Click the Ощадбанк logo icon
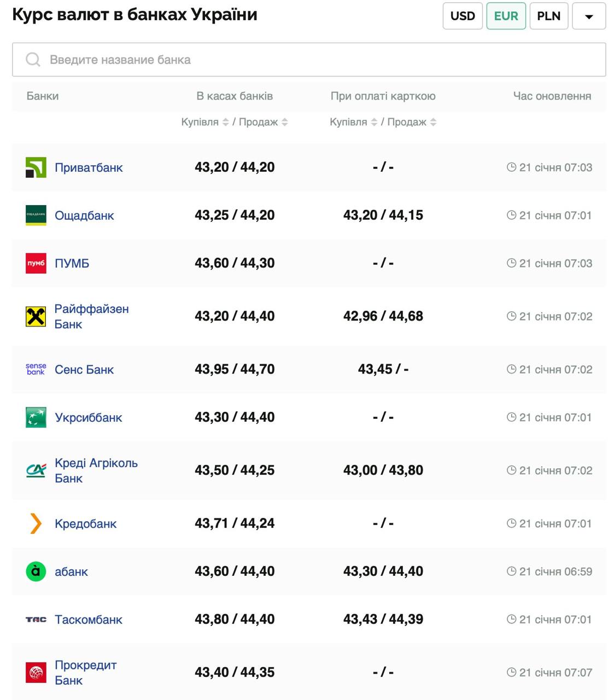Image resolution: width=614 pixels, height=700 pixels. pos(36,215)
